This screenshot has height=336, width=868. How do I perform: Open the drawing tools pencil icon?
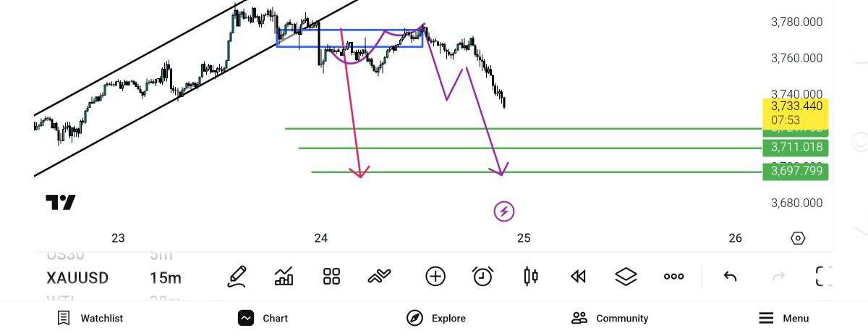(237, 277)
